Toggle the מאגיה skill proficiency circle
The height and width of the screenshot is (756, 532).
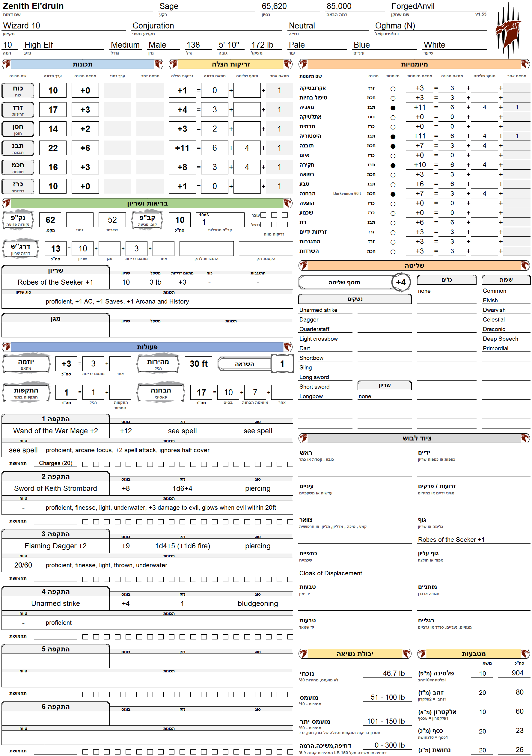coord(393,108)
